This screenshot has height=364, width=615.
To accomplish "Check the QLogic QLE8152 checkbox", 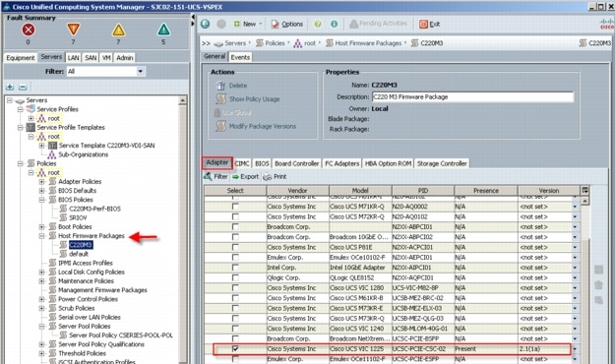I will 235,277.
